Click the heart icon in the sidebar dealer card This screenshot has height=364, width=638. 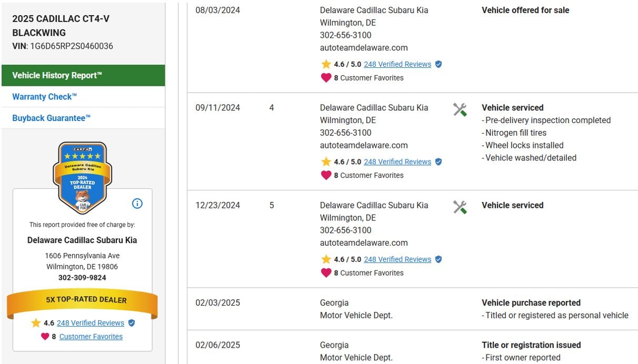click(x=45, y=337)
